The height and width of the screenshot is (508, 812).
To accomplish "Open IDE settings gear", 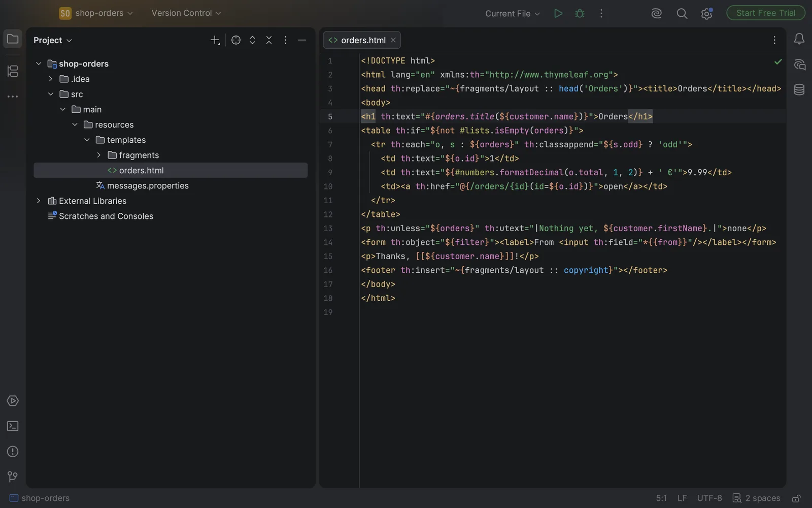I will 706,13.
